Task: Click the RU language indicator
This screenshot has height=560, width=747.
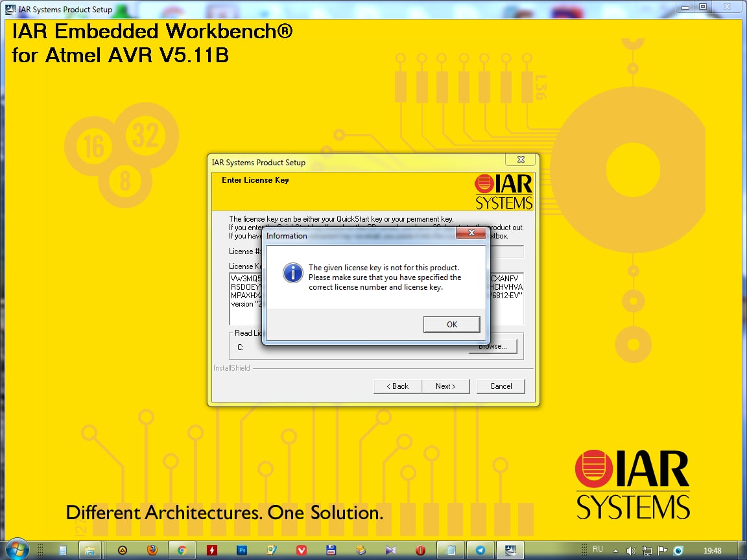Action: (597, 549)
